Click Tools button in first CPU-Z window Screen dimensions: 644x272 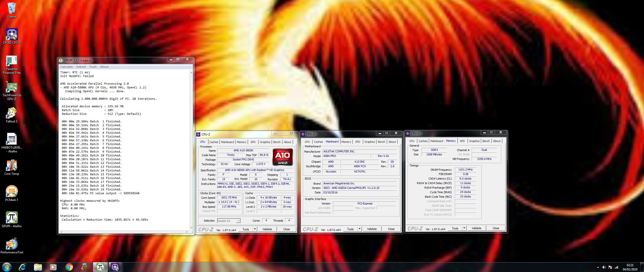[x=246, y=229]
